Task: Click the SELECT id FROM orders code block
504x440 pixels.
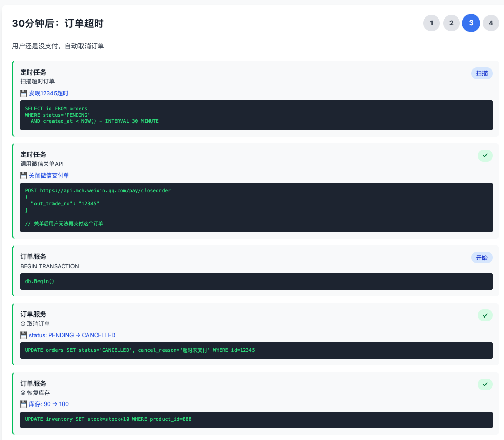Action: [x=256, y=115]
